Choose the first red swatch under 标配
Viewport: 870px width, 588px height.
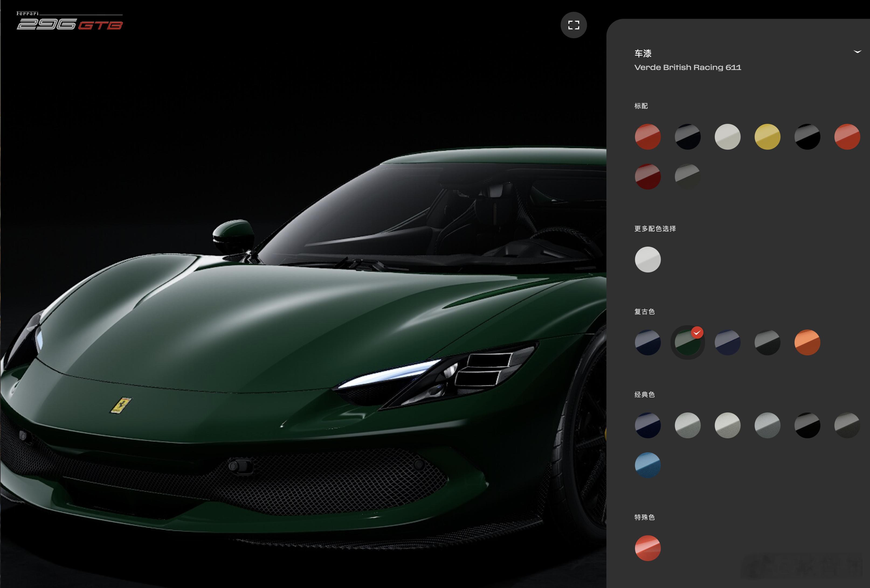point(648,137)
